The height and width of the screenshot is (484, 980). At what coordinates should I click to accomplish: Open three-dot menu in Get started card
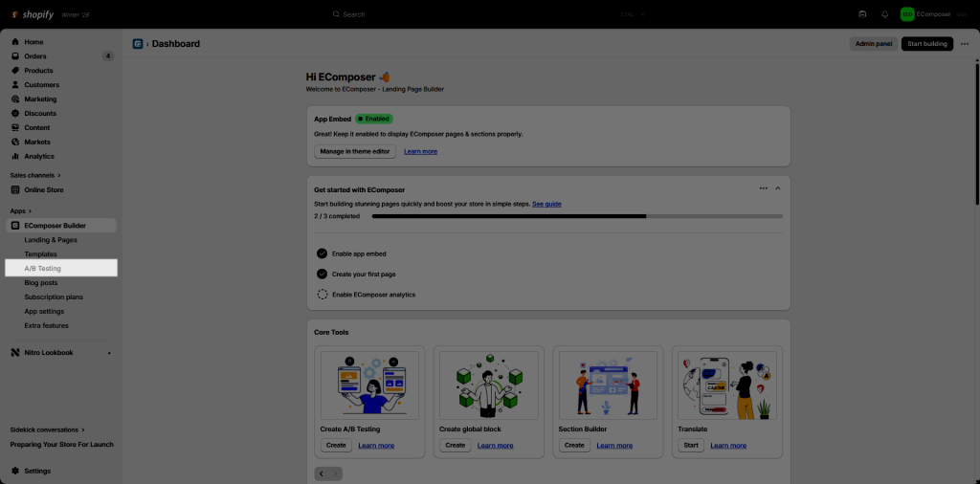(x=763, y=188)
